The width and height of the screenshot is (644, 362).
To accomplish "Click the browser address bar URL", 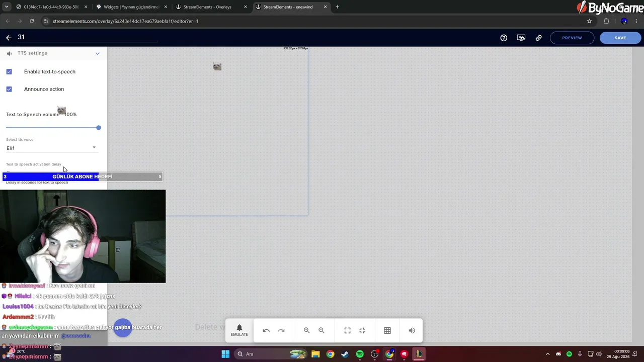I will click(x=126, y=21).
